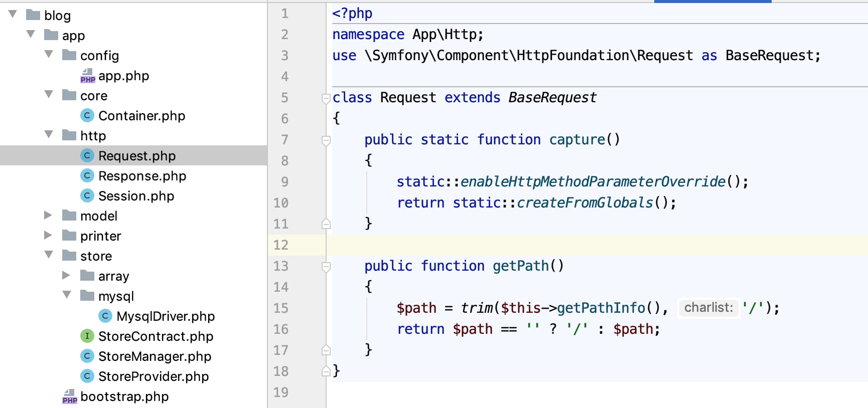Click the Symfony Request use path on line 3

(x=529, y=55)
